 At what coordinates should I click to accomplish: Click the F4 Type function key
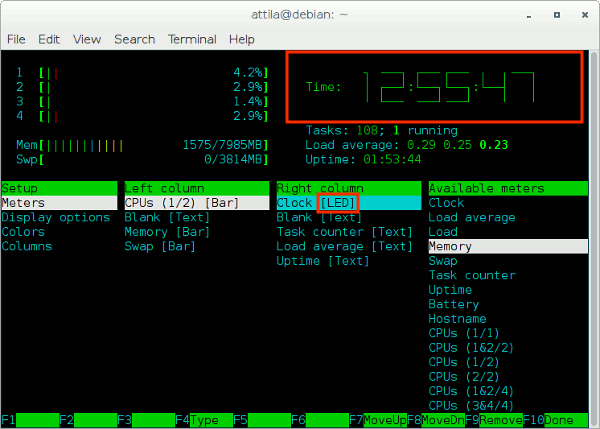click(204, 420)
